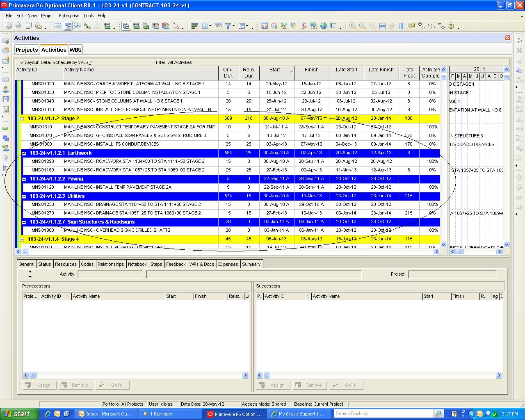This screenshot has height=420, width=525.
Task: Click the desktop search magnifier button
Action: point(439,413)
